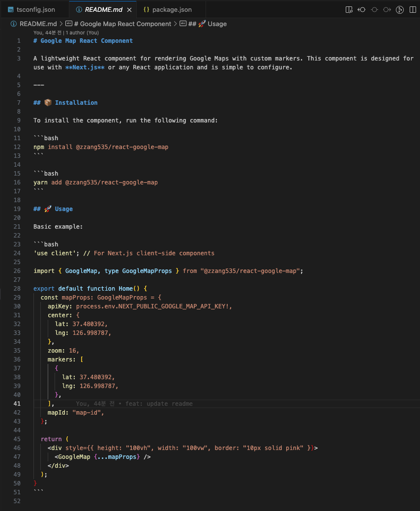
Task: Click 'A lightweight React component' paragraph
Action: [x=223, y=63]
